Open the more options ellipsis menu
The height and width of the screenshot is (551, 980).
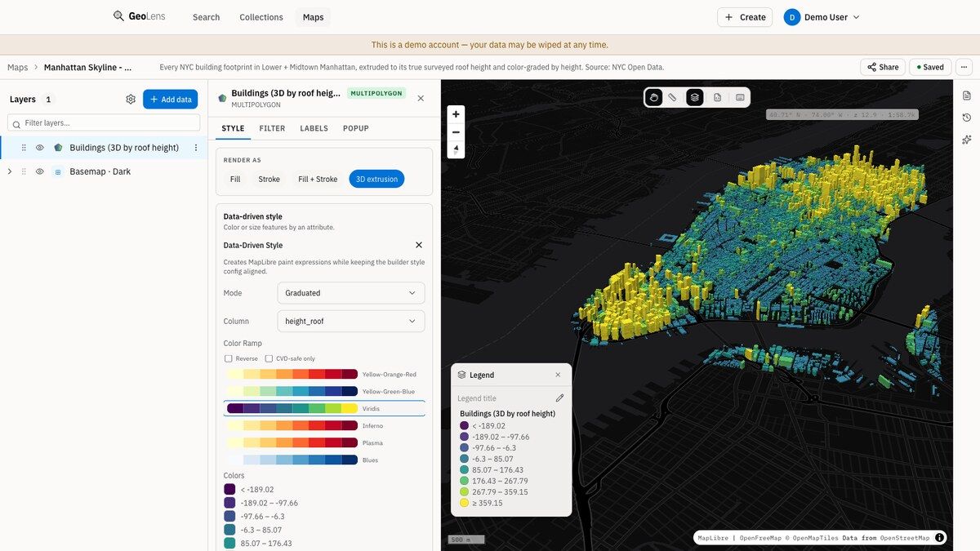point(964,67)
